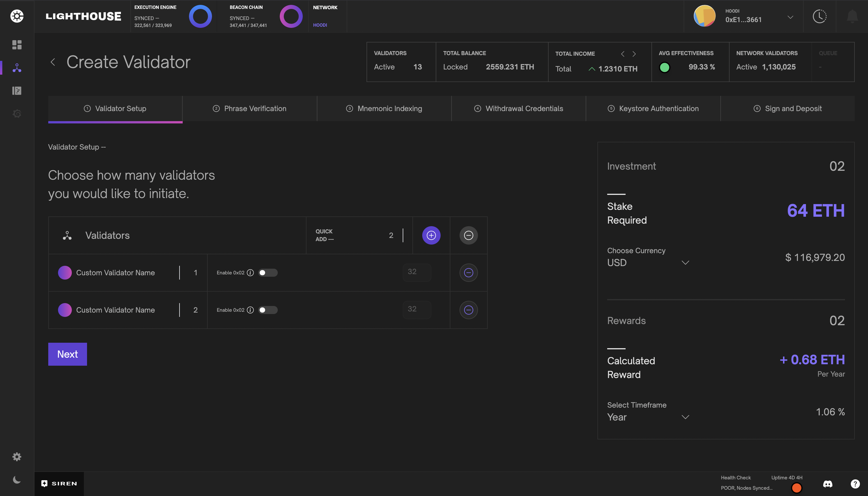Screen dimensions: 868x496
Task: Open Enable 0x02 info icon, validator 2
Action: click(250, 310)
